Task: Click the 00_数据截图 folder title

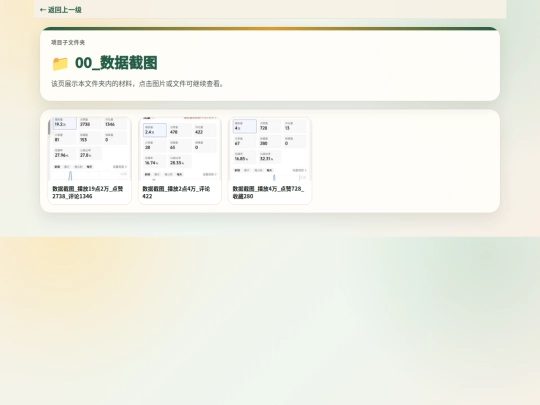Action: (116, 63)
